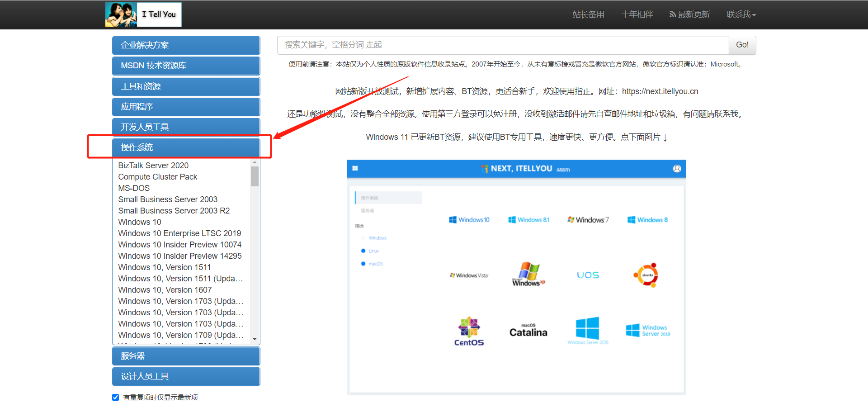Click the Windows 8.1 logo icon
The image size is (868, 408).
528,220
